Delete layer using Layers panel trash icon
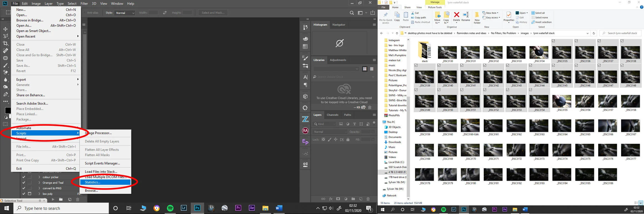Image resolution: width=644 pixels, height=214 pixels. point(368,199)
